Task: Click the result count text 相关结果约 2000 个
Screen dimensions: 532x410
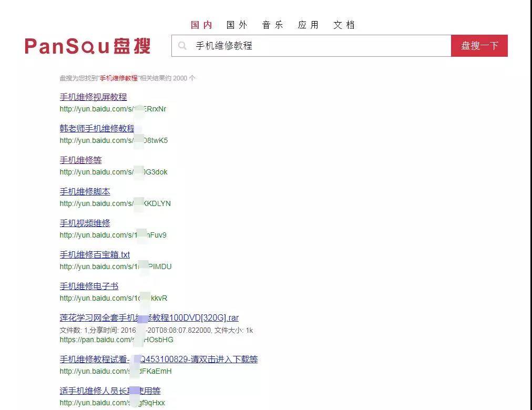Action: (x=168, y=78)
